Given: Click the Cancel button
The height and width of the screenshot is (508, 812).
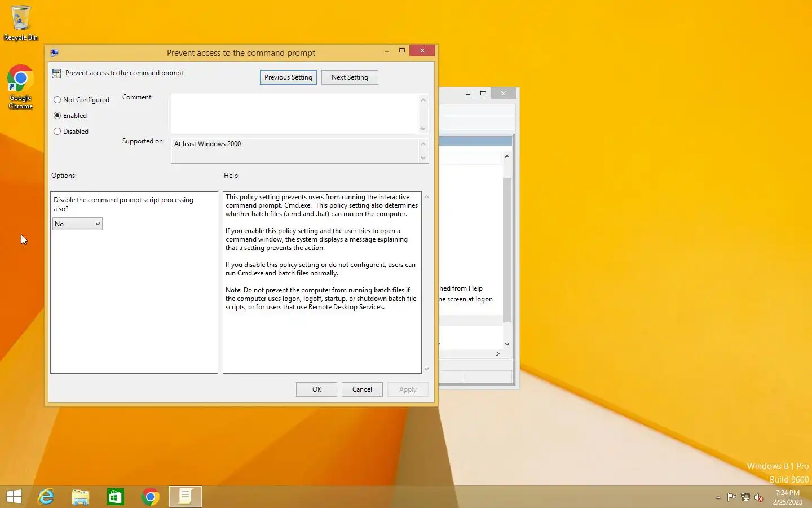Looking at the screenshot, I should pyautogui.click(x=362, y=389).
